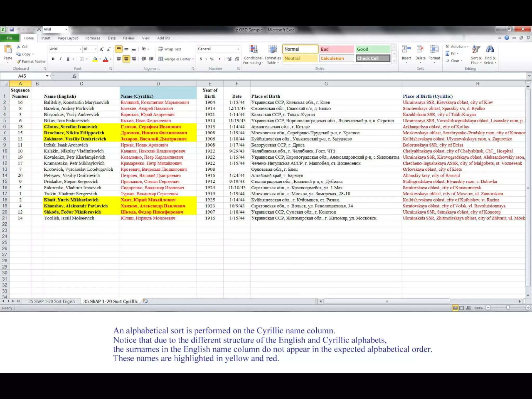Open the Name Box dropdown arrow

[47, 76]
